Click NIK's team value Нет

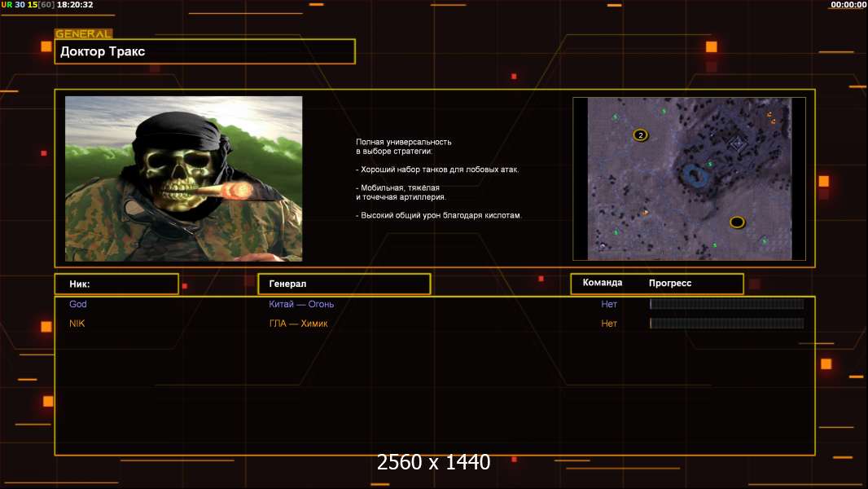[x=609, y=324]
